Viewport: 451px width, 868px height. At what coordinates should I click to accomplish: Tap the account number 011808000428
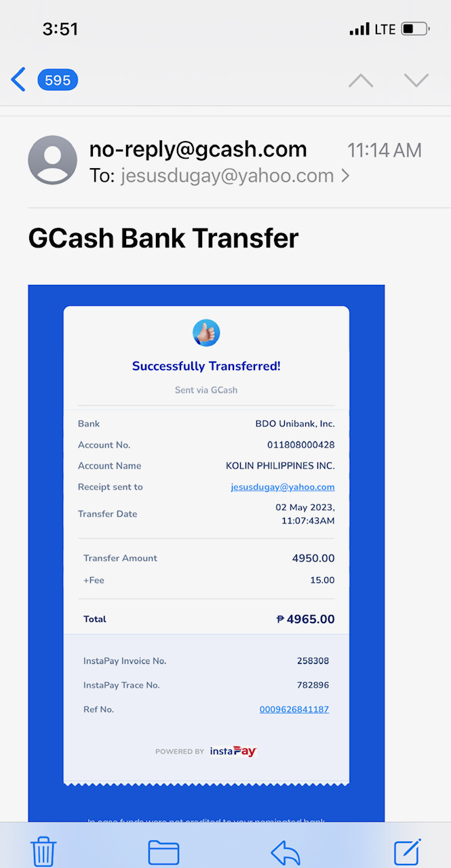pyautogui.click(x=300, y=445)
